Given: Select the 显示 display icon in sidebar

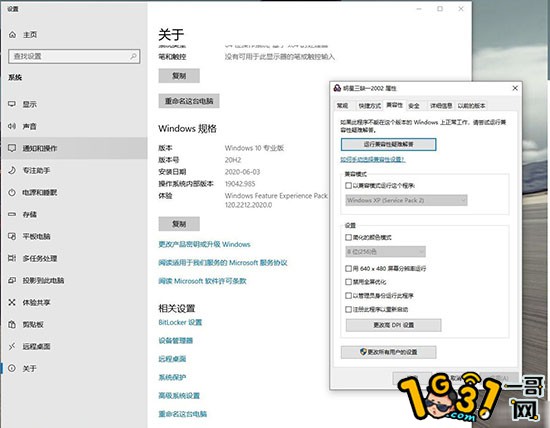Looking at the screenshot, I should (12, 104).
